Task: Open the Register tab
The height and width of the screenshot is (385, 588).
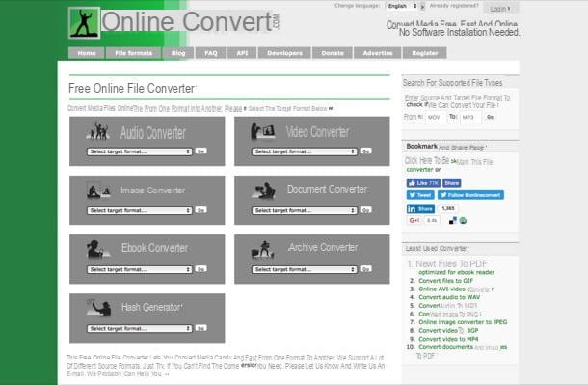Action: coord(425,53)
